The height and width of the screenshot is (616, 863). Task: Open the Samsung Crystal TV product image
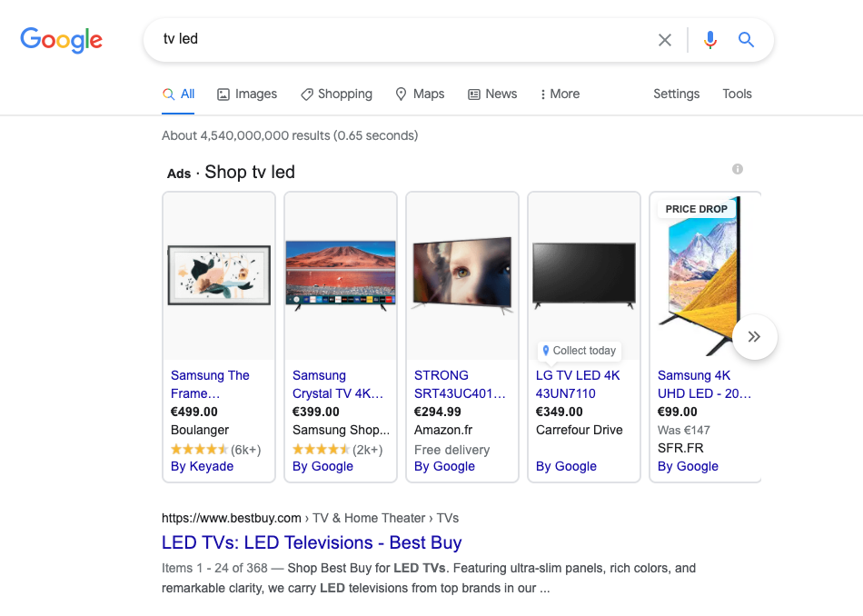click(x=341, y=275)
